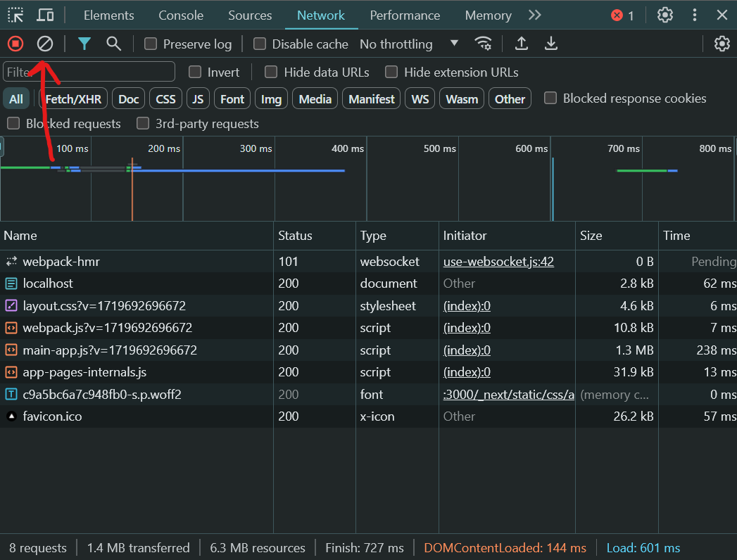Open the use-websocket.js:42 initiator link
The height and width of the screenshot is (560, 737).
[x=498, y=262]
